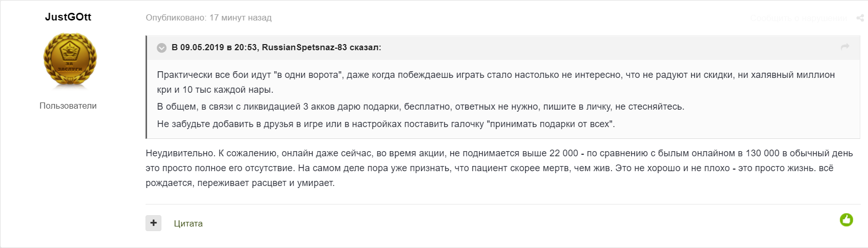
Task: Open the JustGOtt username profile link
Action: 68,17
